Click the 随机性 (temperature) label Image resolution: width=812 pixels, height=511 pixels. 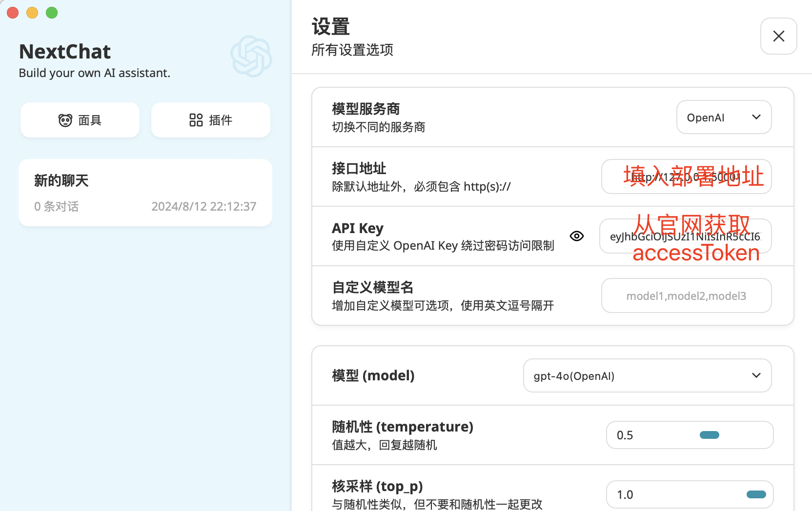click(403, 427)
